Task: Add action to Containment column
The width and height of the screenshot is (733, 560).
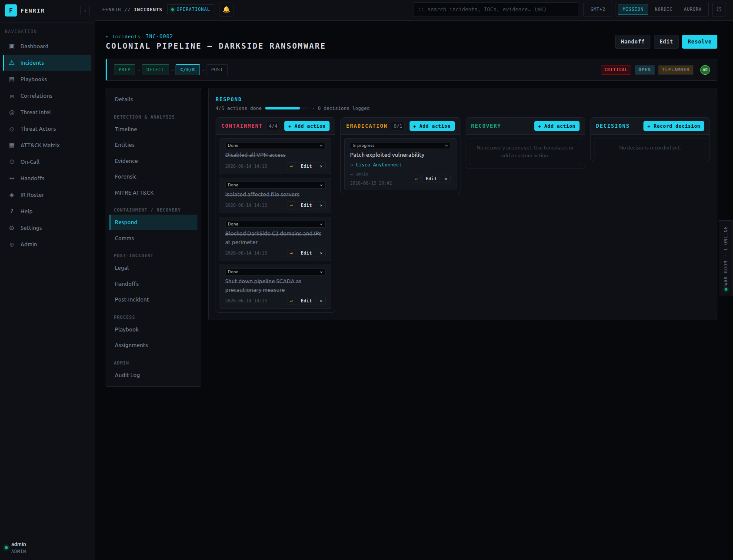Action: point(307,126)
